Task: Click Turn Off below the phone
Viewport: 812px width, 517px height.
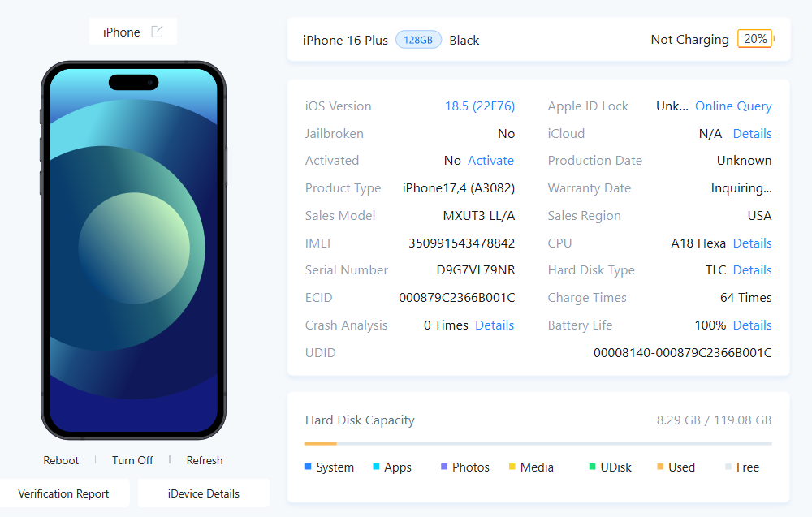Action: click(x=132, y=460)
